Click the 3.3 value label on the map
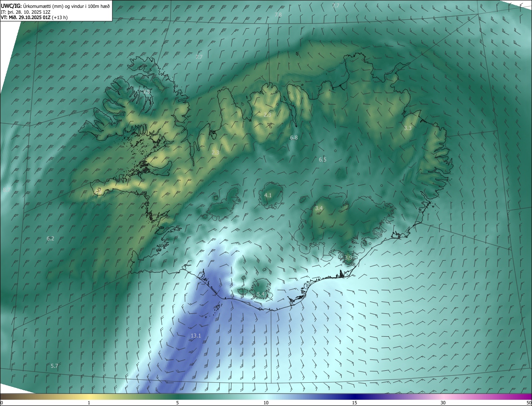This screenshot has height=406, width=532. (408, 128)
